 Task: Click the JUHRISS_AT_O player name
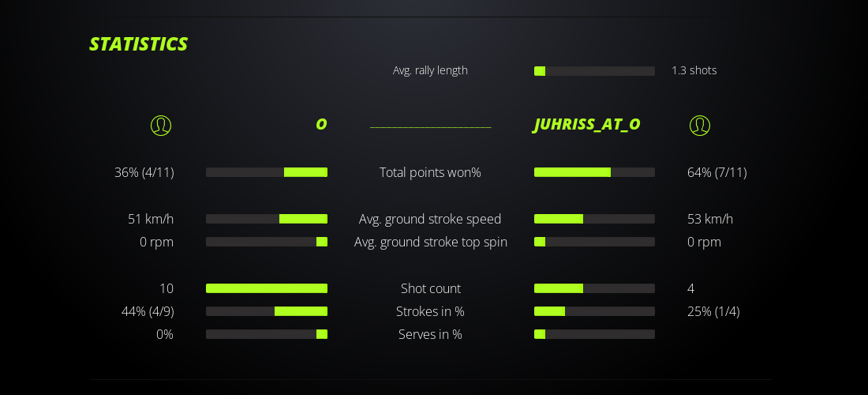pos(587,125)
